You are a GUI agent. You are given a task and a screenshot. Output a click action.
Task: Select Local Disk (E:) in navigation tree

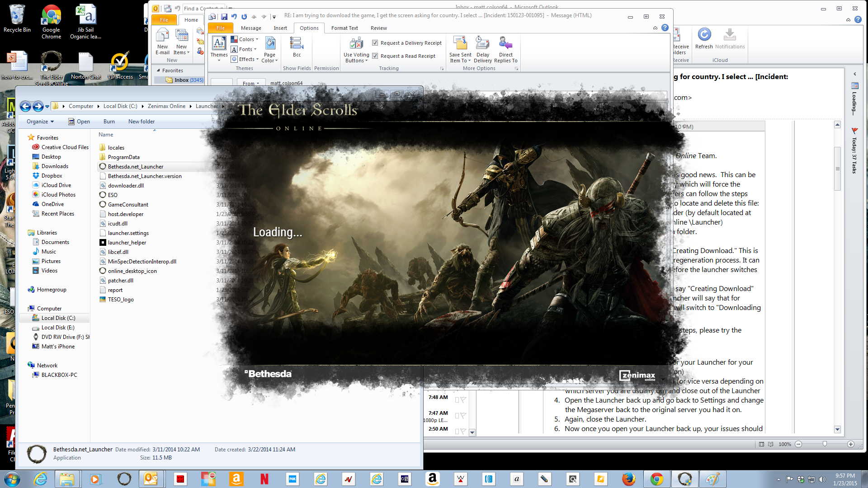(x=58, y=328)
